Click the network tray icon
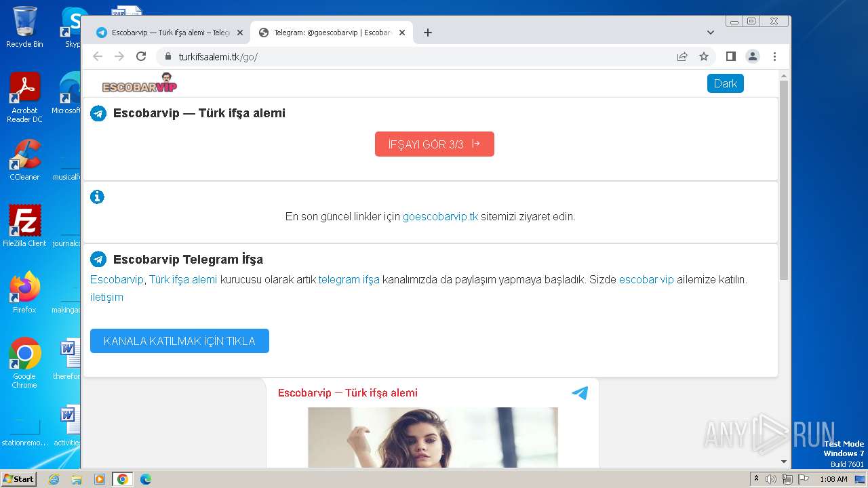 [787, 479]
